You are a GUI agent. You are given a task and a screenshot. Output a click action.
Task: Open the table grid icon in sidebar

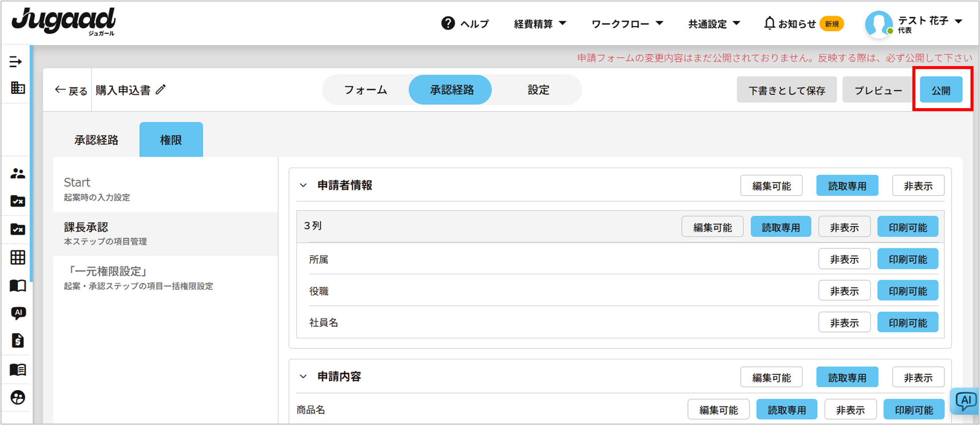tap(18, 257)
